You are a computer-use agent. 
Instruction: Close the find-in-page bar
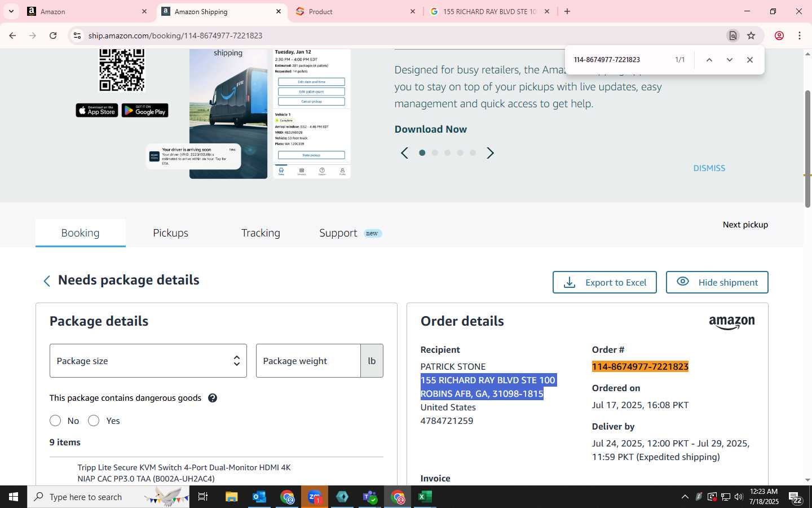pos(750,60)
